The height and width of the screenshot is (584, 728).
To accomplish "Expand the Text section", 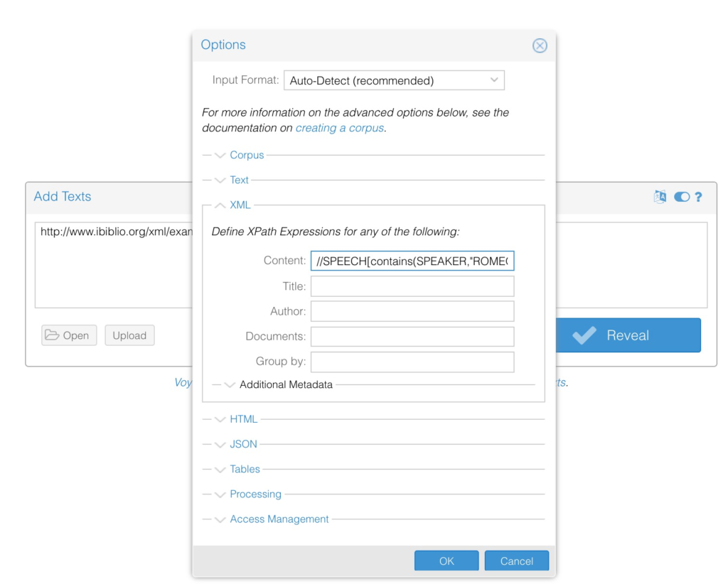I will point(239,180).
